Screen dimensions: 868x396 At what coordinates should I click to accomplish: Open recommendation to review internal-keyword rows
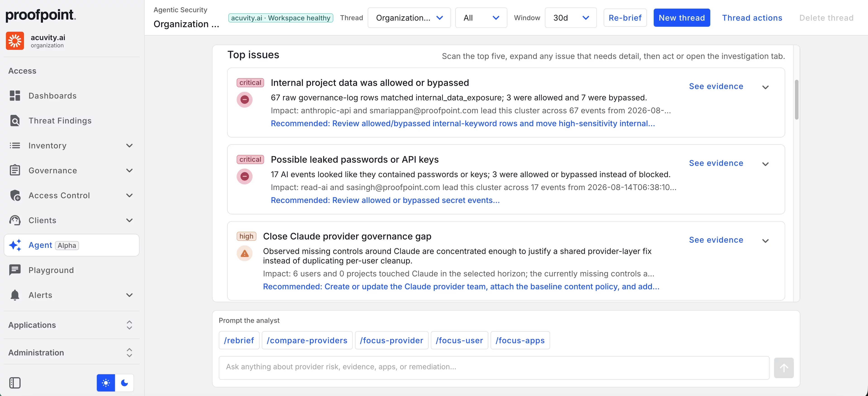[x=463, y=124]
